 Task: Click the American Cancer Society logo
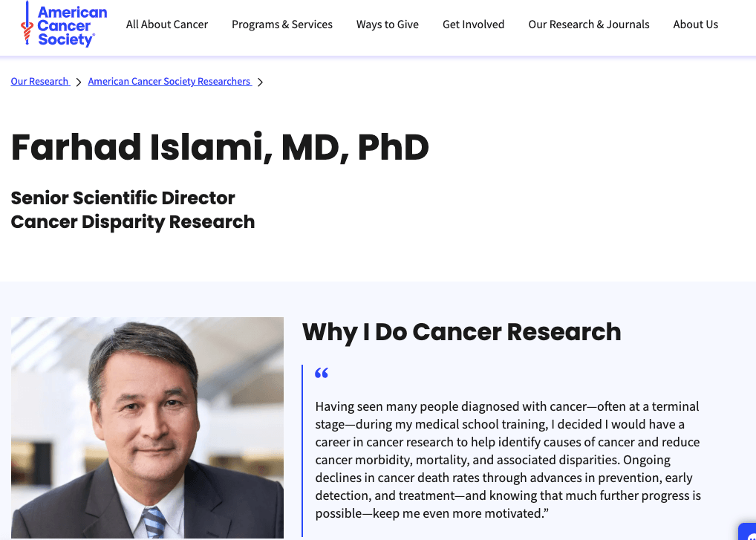(64, 25)
